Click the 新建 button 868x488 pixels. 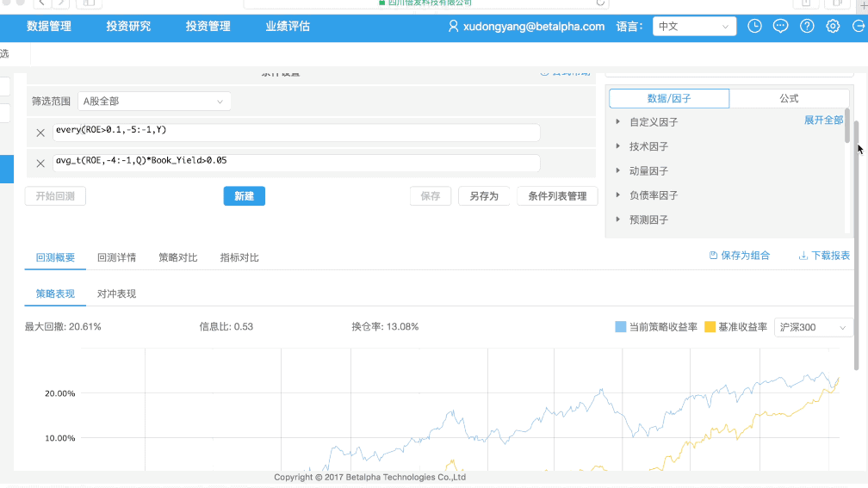245,196
